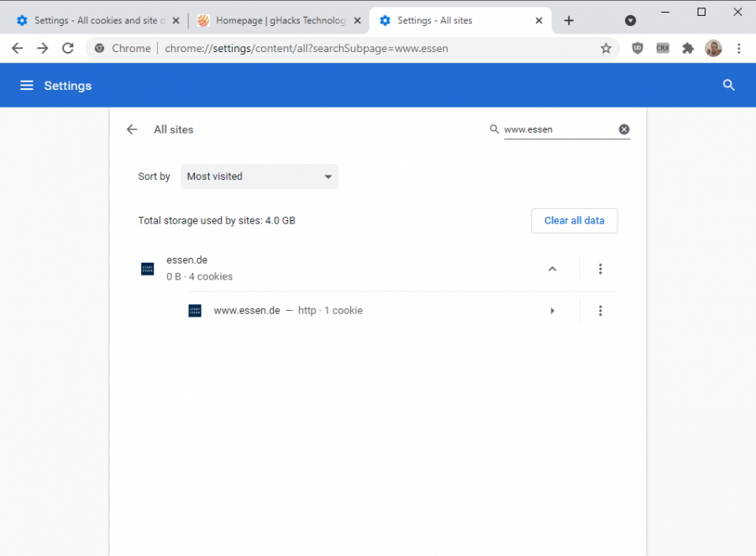756x556 pixels.
Task: Click the All sites heading
Action: point(174,129)
